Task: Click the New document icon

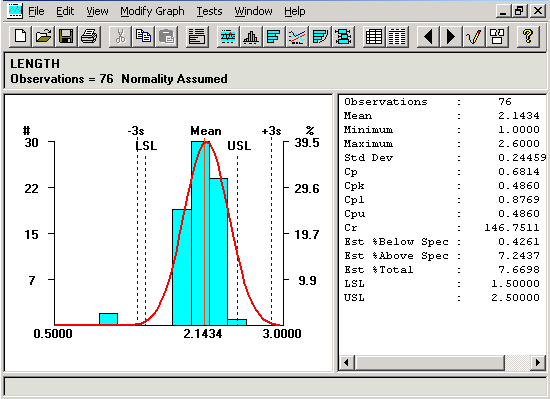Action: coord(20,36)
